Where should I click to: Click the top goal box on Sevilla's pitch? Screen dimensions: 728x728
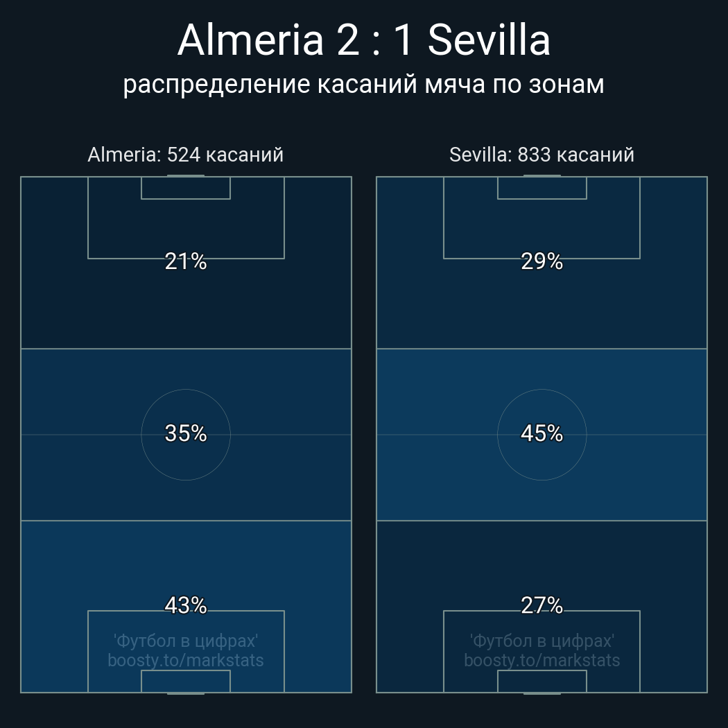(x=541, y=188)
